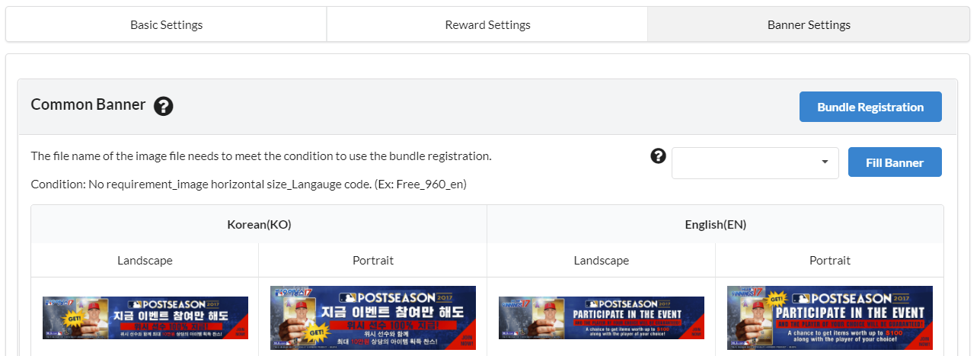Select the Korean Portrait banner thumbnail
Viewport: 980px width, 356px height.
(x=373, y=318)
